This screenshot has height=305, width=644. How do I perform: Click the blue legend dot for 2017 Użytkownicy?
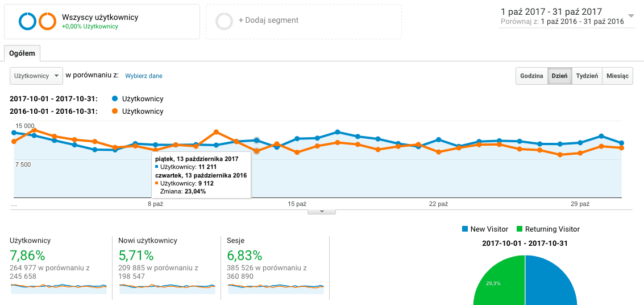click(x=115, y=98)
